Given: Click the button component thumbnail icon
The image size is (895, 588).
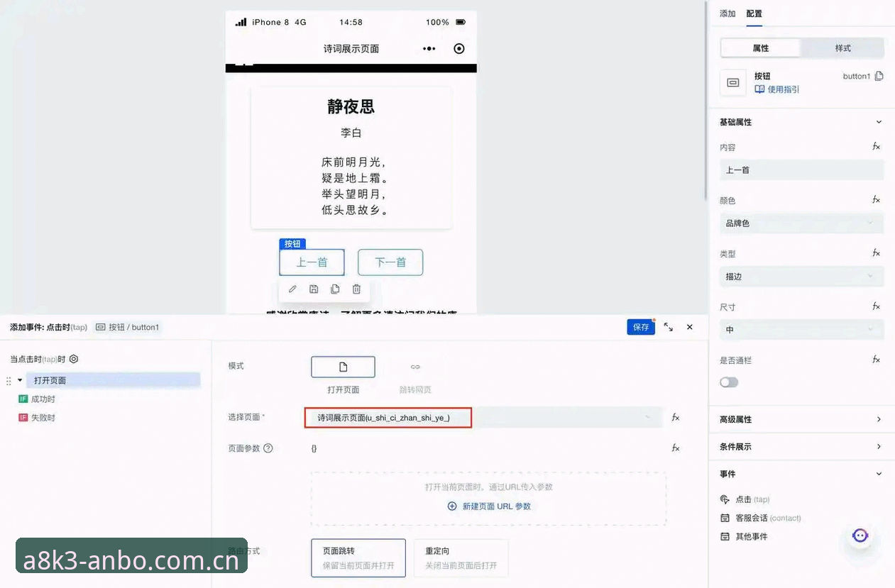Looking at the screenshot, I should point(733,82).
